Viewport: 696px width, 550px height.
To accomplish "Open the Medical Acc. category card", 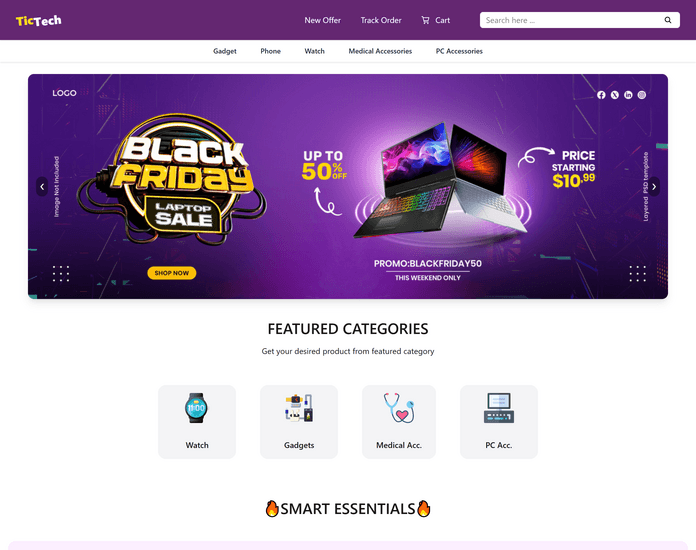I will tap(399, 422).
